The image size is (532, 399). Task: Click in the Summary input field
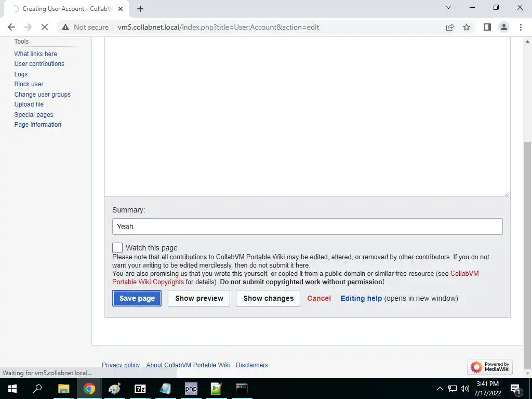pyautogui.click(x=308, y=227)
